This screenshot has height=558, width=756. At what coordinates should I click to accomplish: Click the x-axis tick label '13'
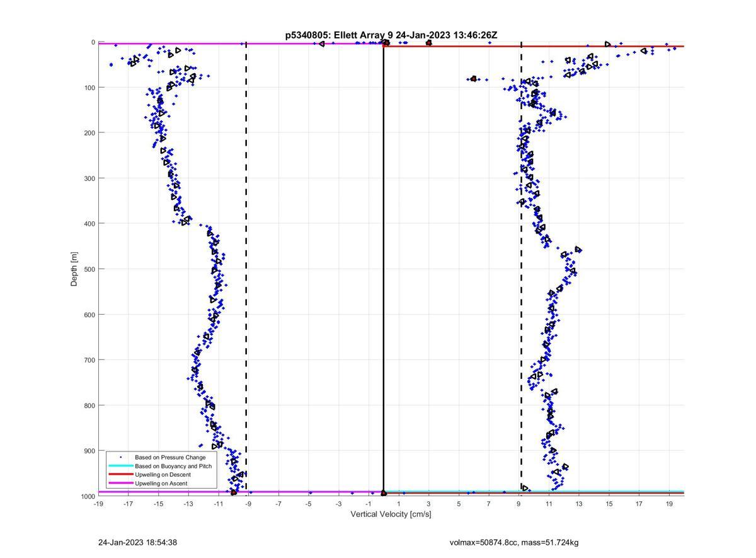tap(579, 504)
